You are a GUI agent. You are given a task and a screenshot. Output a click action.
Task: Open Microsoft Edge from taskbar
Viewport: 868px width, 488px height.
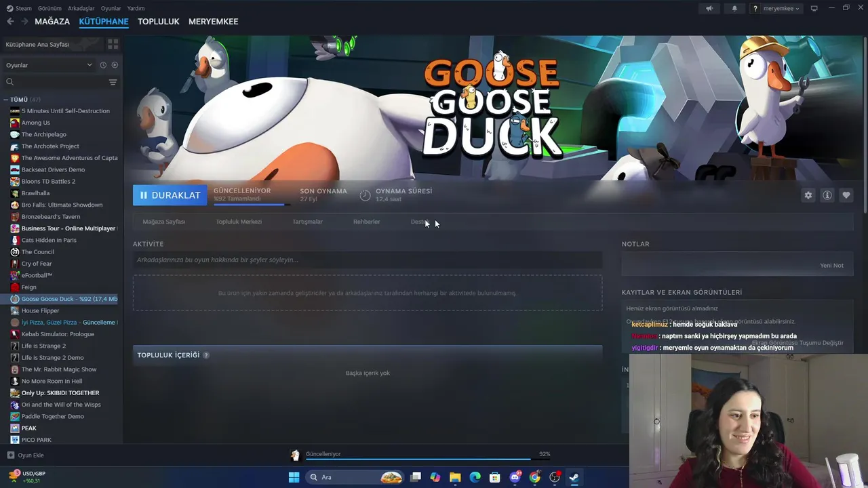pyautogui.click(x=475, y=477)
